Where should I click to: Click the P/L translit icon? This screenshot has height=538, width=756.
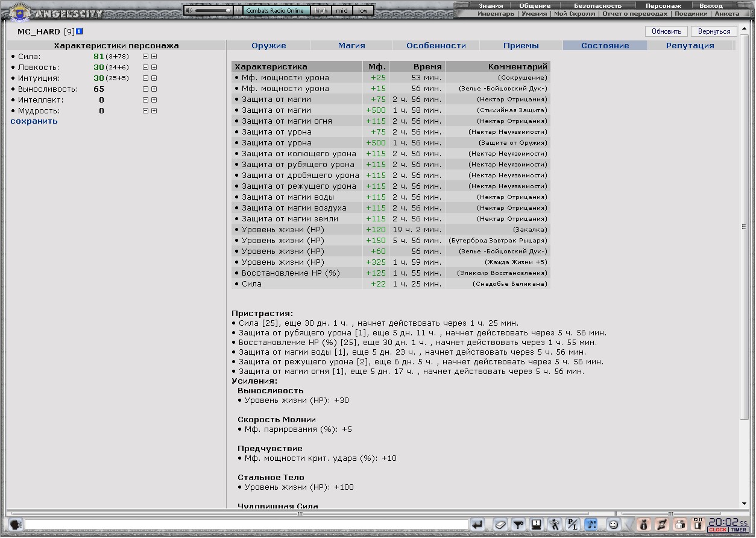(573, 524)
